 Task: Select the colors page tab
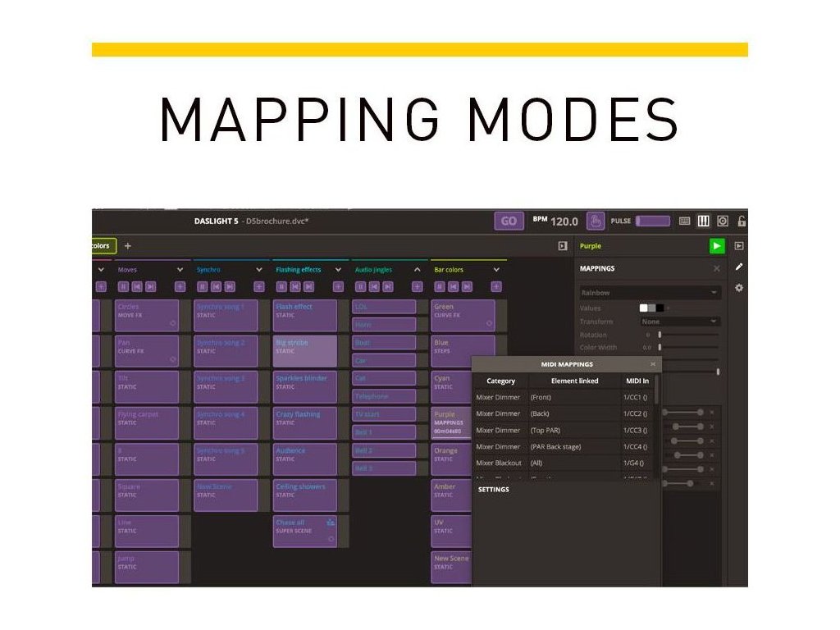click(x=103, y=246)
